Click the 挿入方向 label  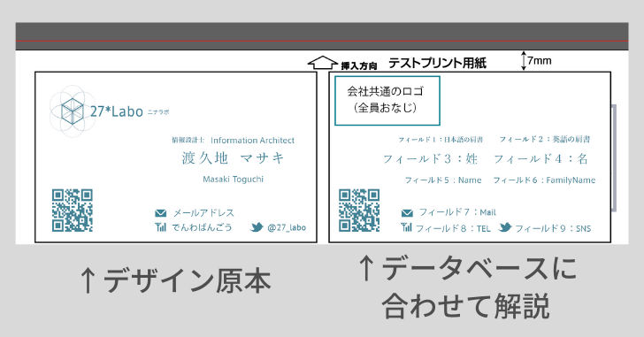359,65
